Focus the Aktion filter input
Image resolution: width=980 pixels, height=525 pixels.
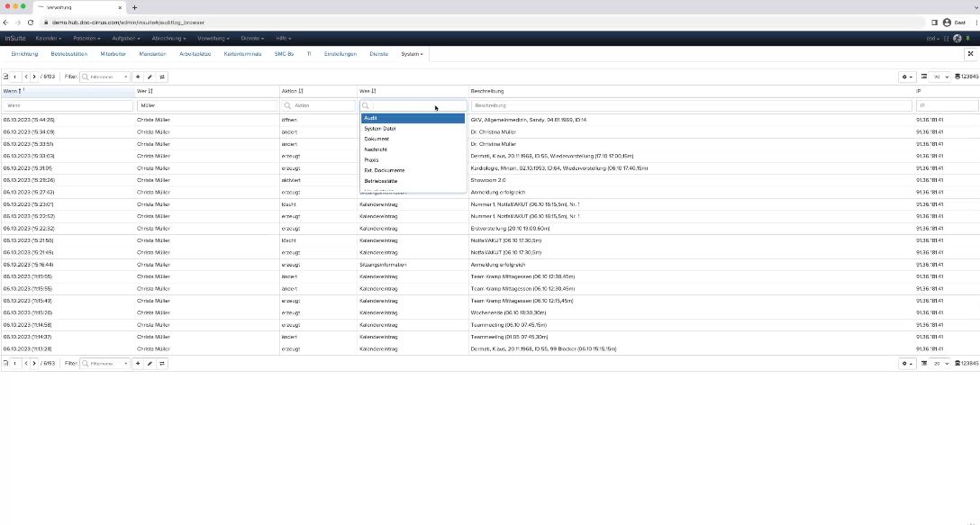(x=318, y=105)
